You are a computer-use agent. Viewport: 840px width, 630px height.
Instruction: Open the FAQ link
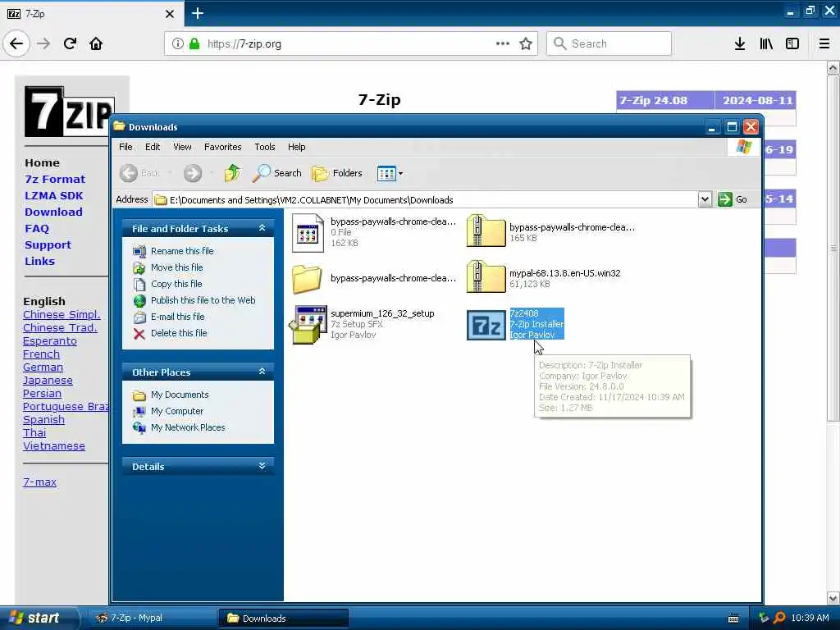36,229
